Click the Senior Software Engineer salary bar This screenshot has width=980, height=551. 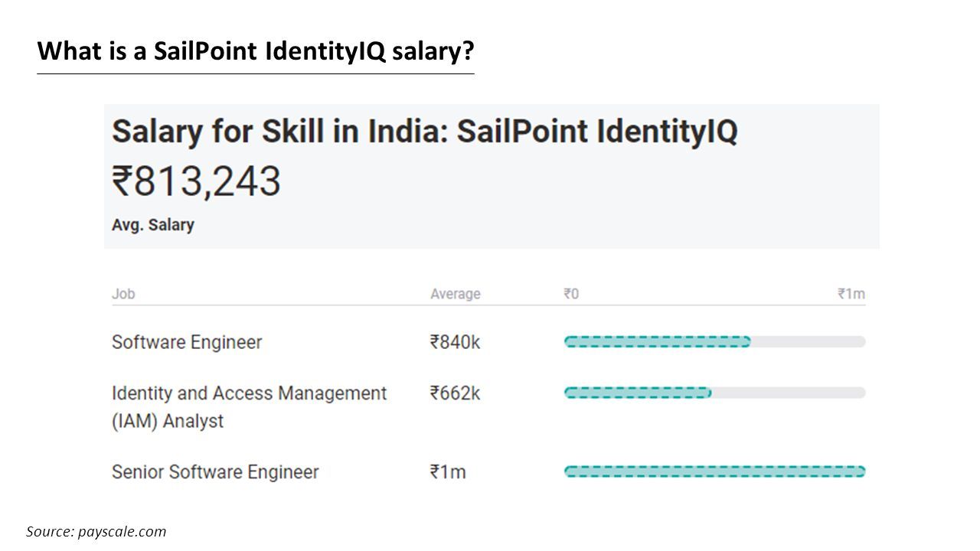click(714, 471)
